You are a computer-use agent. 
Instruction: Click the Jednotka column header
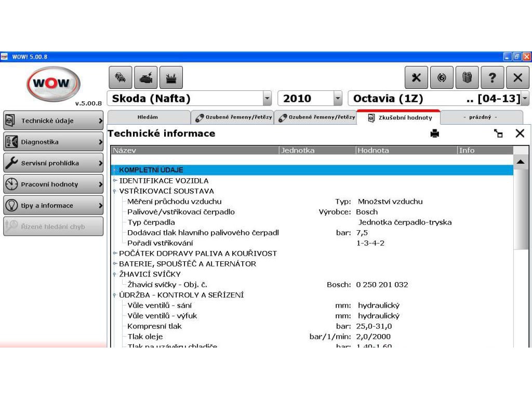tap(317, 150)
